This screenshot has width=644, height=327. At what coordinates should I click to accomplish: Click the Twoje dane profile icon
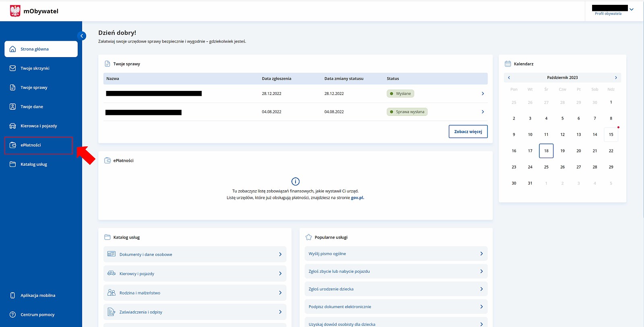tap(12, 107)
